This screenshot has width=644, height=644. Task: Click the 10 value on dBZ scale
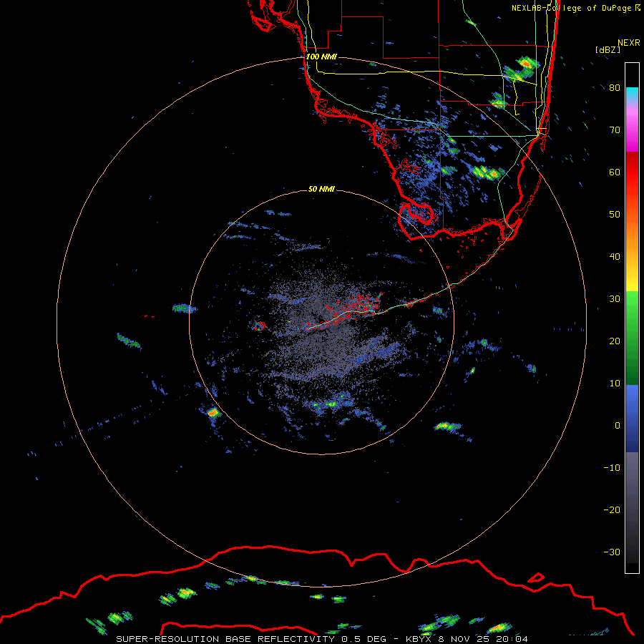(615, 384)
